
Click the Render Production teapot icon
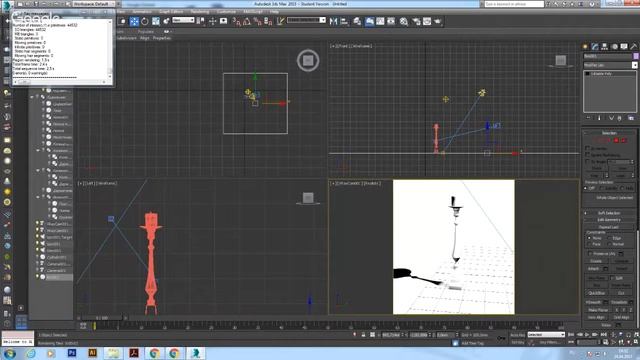438,21
